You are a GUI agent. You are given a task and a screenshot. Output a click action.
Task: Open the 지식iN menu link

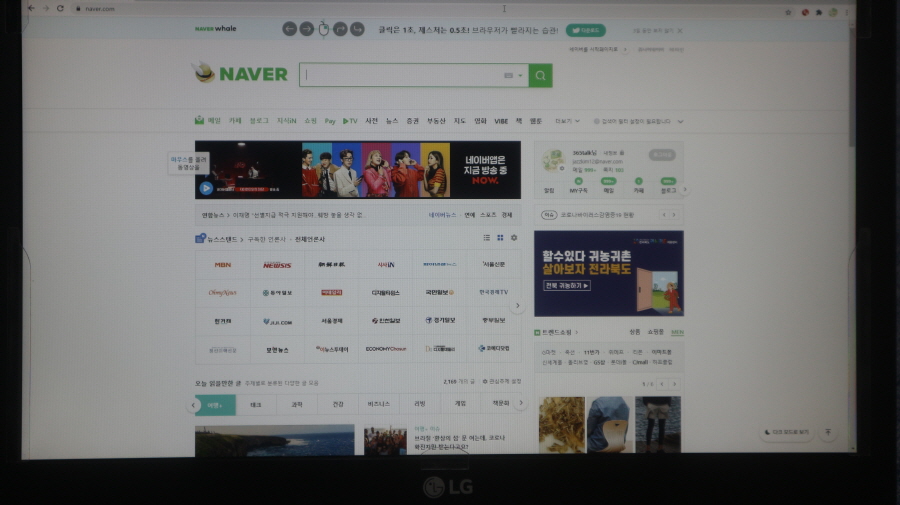(286, 121)
